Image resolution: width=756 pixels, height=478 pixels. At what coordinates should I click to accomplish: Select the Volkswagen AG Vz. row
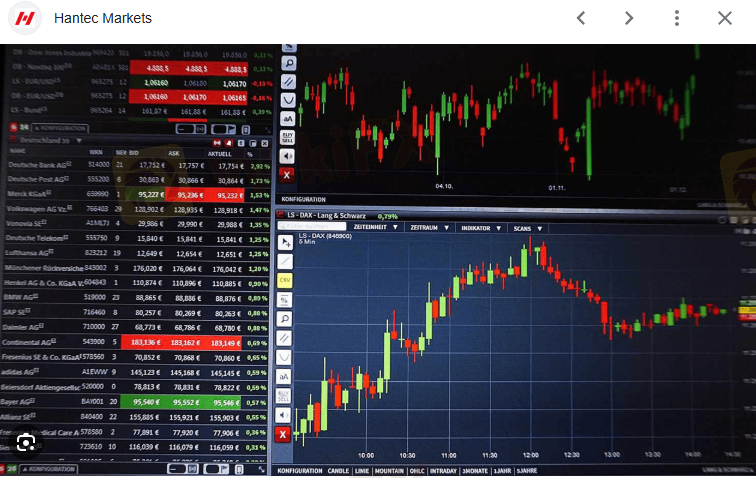137,209
